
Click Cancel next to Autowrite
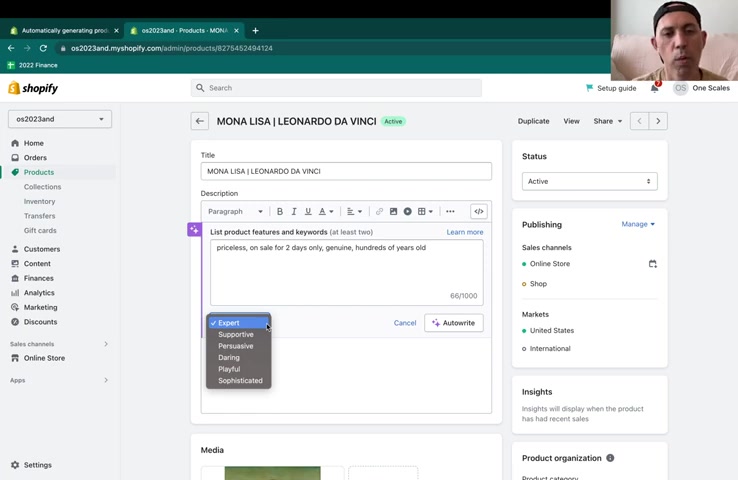[405, 323]
